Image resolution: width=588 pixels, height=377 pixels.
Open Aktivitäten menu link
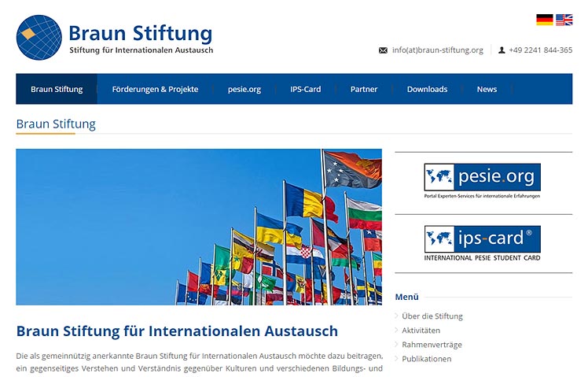coord(421,331)
